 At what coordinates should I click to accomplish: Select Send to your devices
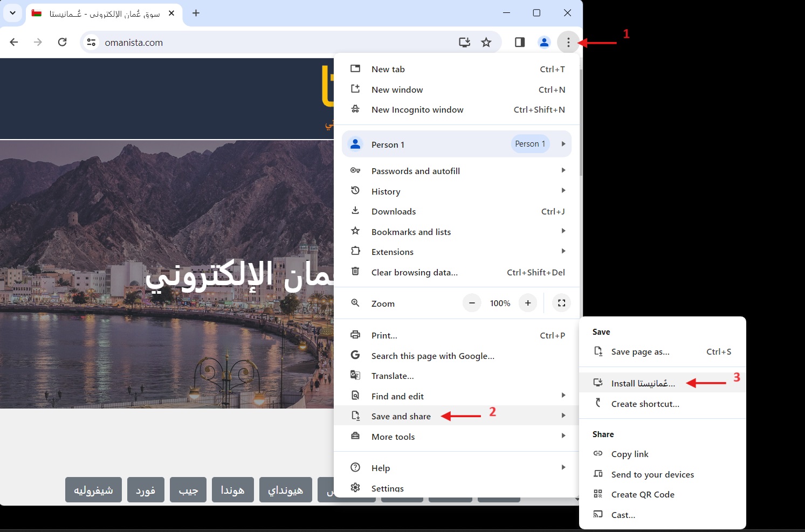point(663,474)
